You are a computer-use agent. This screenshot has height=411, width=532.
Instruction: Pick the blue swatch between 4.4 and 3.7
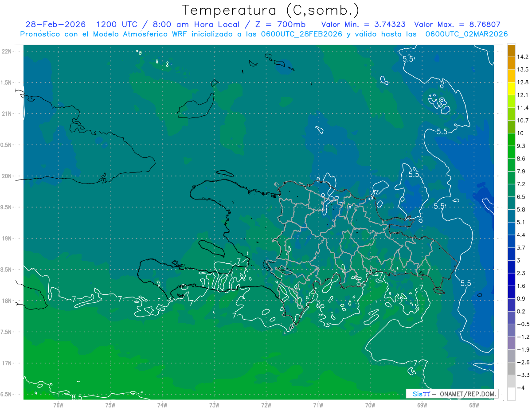pos(511,241)
